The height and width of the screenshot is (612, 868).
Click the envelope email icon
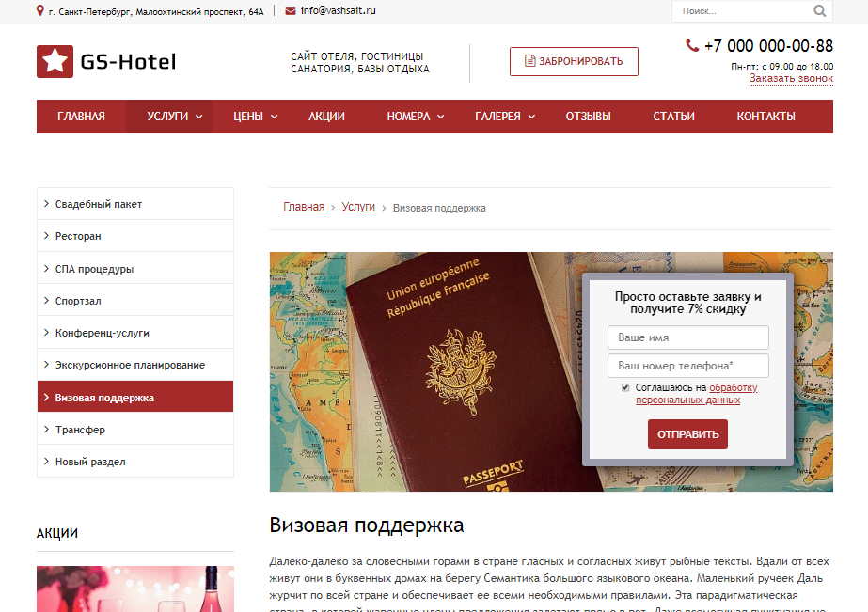pyautogui.click(x=290, y=11)
